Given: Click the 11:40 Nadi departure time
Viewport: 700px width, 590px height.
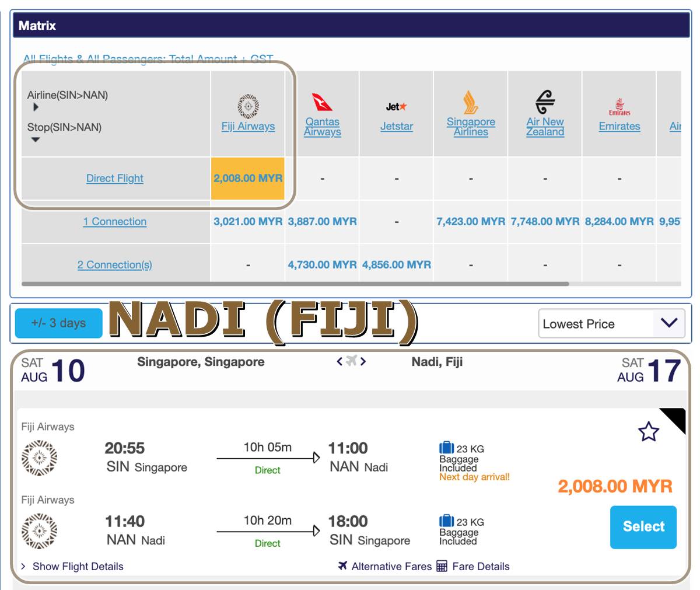Looking at the screenshot, I should (125, 521).
